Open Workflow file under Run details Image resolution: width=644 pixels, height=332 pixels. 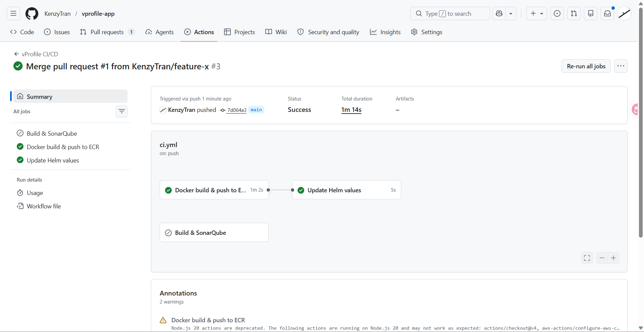coord(70,206)
